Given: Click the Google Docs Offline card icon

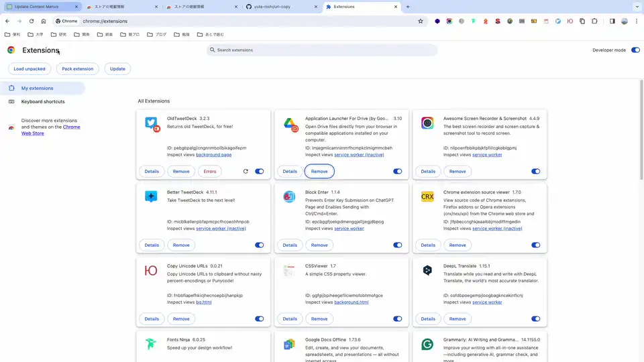Looking at the screenshot, I should pyautogui.click(x=289, y=344).
